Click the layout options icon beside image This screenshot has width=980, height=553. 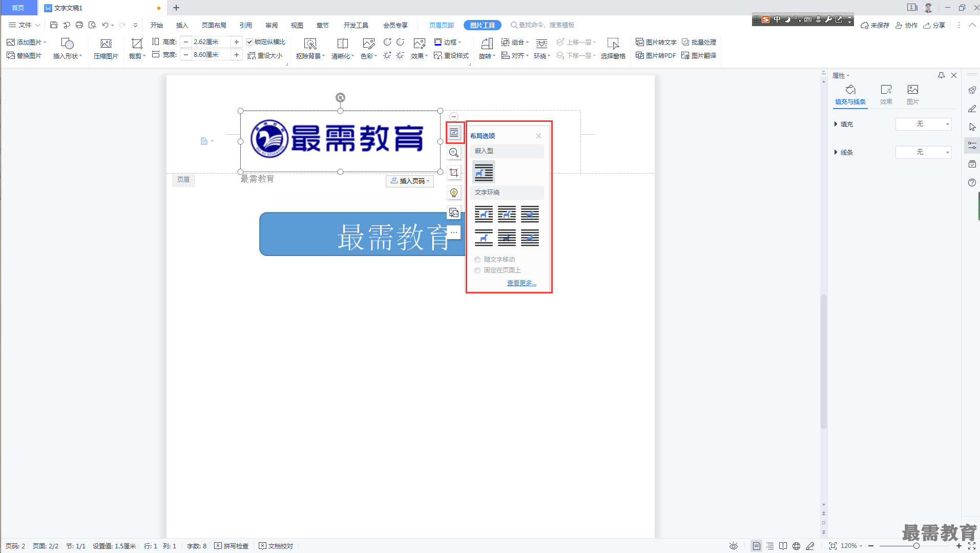454,133
